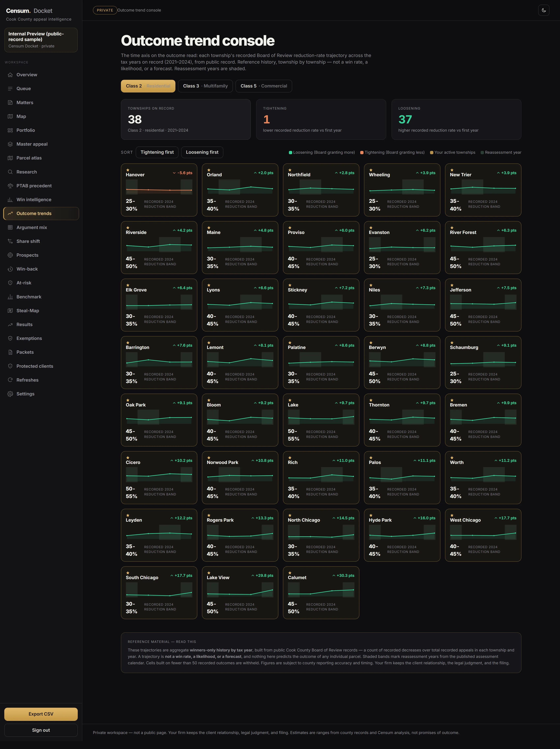Screen dimensions: 560x749
Task: Click the orange Tightening legend swatch
Action: [362, 153]
